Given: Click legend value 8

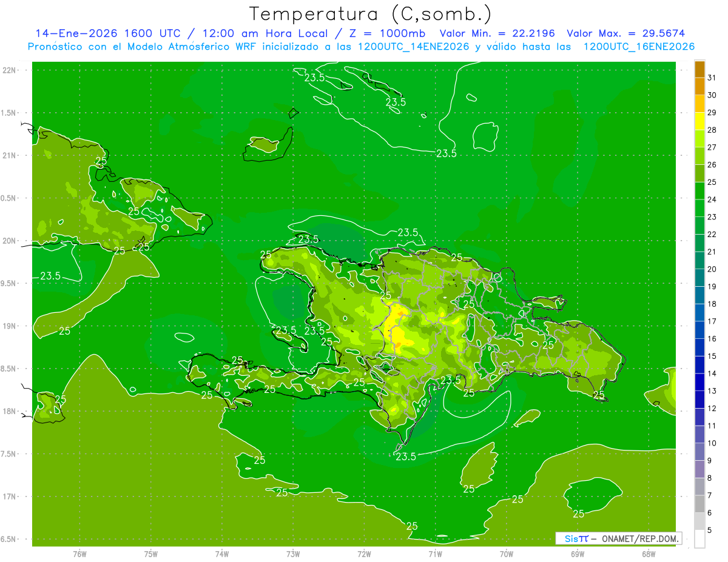Looking at the screenshot, I should point(710,478).
